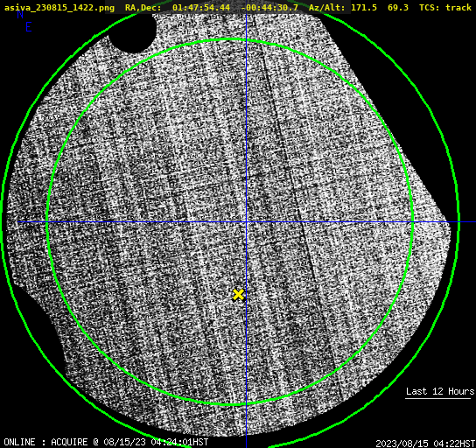Open the Last 12 Hours link
The height and width of the screenshot is (448, 476).
pos(440,391)
